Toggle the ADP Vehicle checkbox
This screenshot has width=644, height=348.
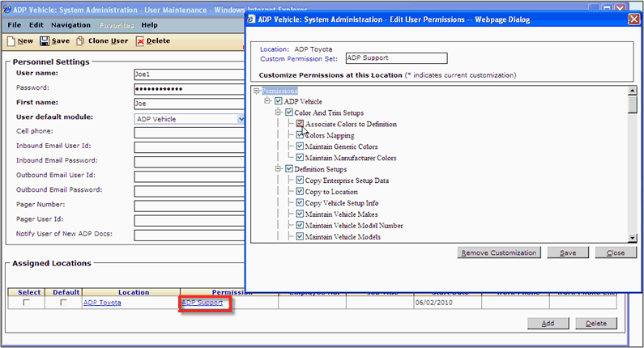pyautogui.click(x=279, y=101)
